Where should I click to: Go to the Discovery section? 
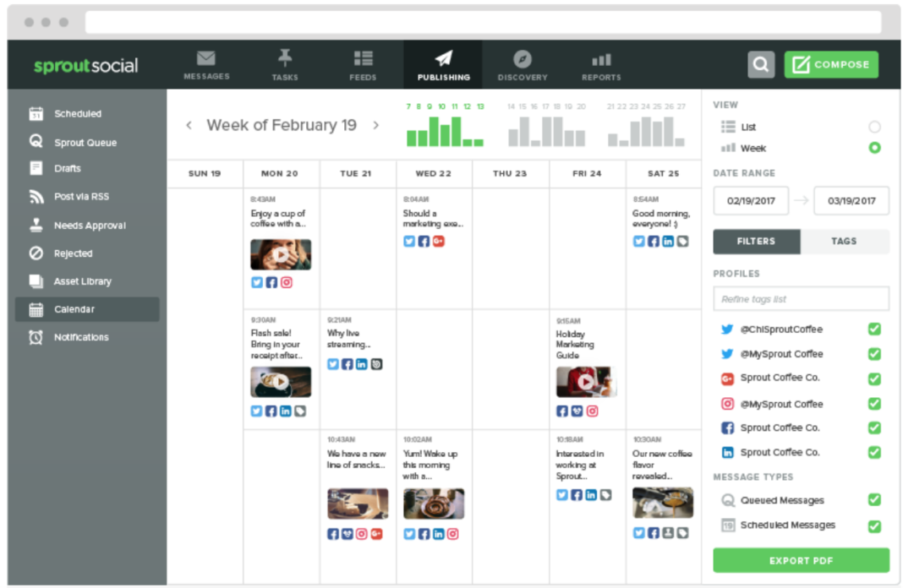pos(522,64)
